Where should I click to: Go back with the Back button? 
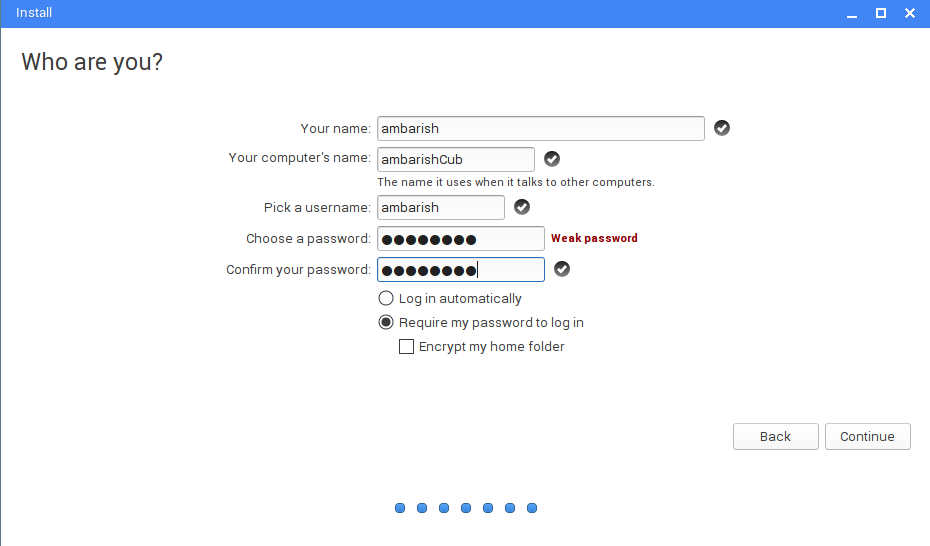[775, 436]
